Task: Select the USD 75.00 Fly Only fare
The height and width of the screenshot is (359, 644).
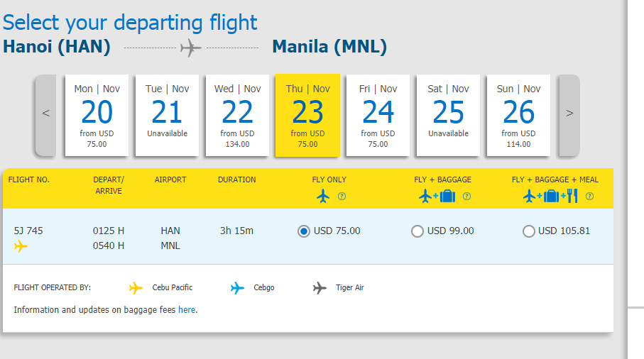Action: pyautogui.click(x=304, y=231)
